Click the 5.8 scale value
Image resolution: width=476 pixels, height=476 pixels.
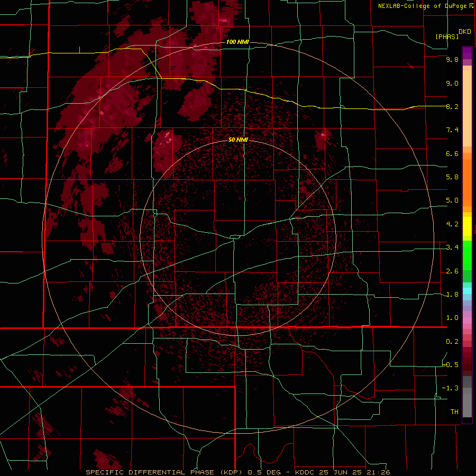tap(452, 177)
